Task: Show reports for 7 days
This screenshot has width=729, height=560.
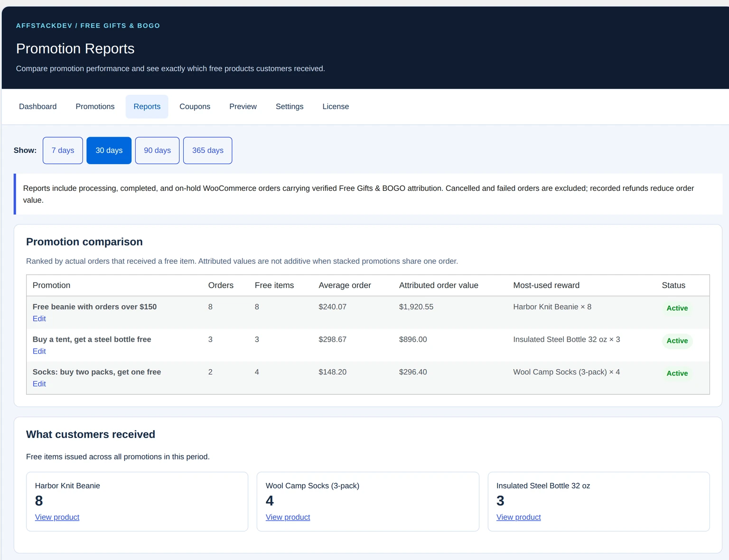Action: pos(63,150)
